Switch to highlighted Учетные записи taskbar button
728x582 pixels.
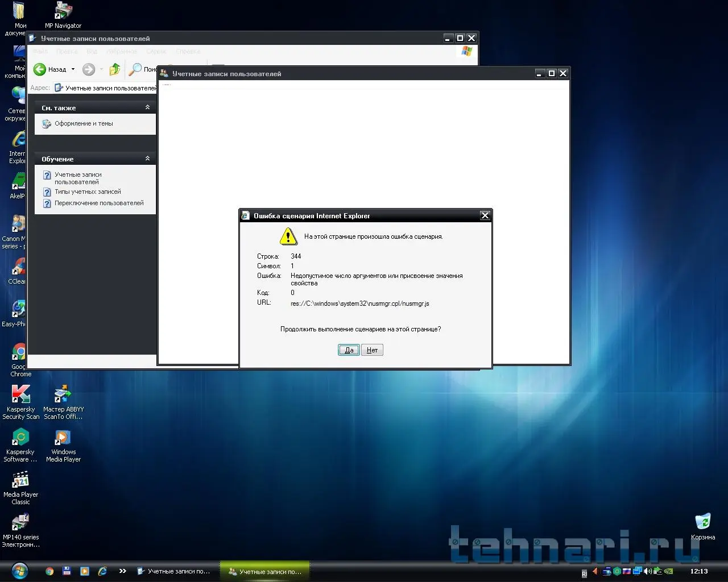click(265, 571)
